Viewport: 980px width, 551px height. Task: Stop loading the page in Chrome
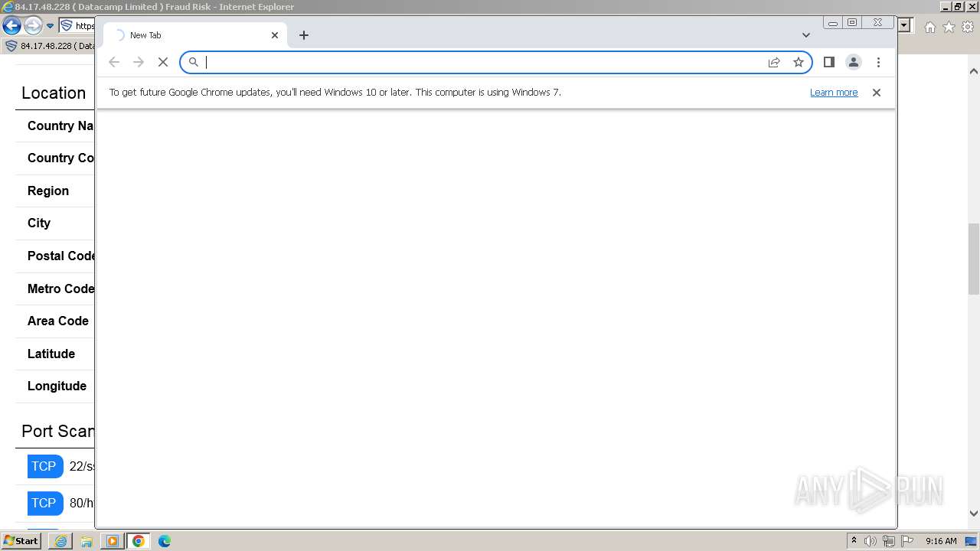coord(163,62)
